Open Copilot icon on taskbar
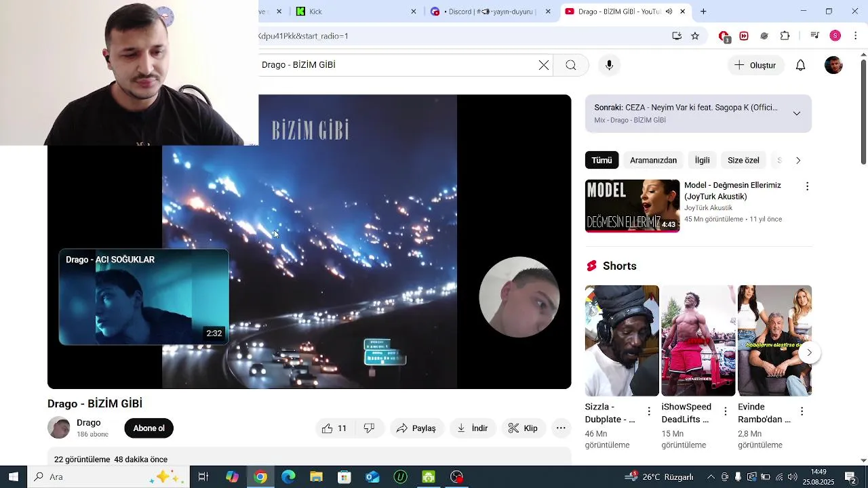 pyautogui.click(x=232, y=477)
